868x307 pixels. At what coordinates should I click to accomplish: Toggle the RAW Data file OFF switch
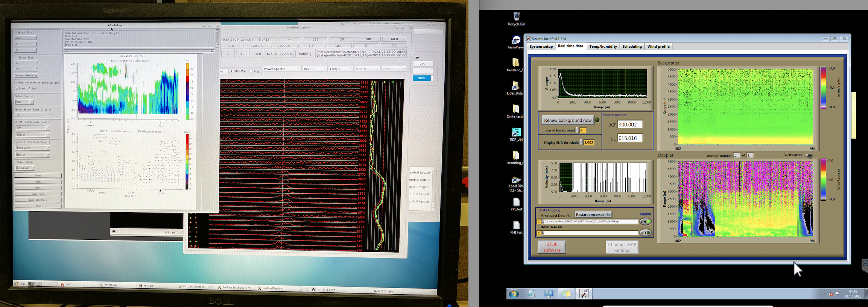click(x=645, y=233)
